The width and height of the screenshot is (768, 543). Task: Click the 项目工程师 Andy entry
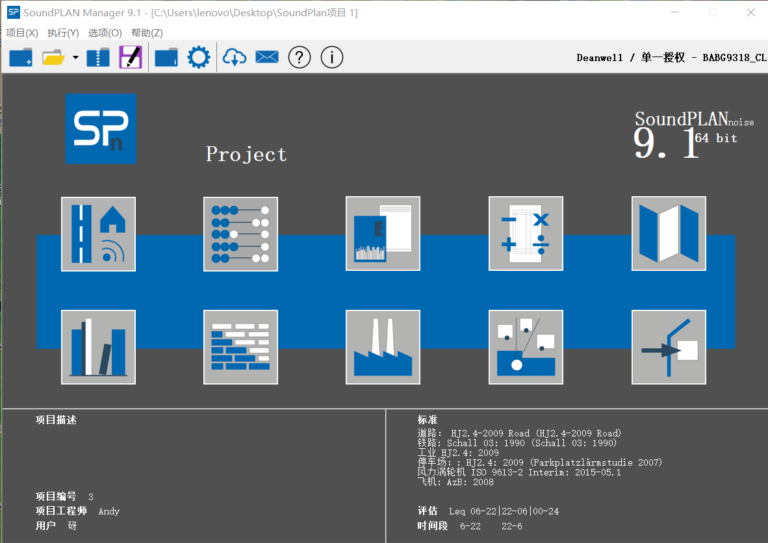(77, 511)
